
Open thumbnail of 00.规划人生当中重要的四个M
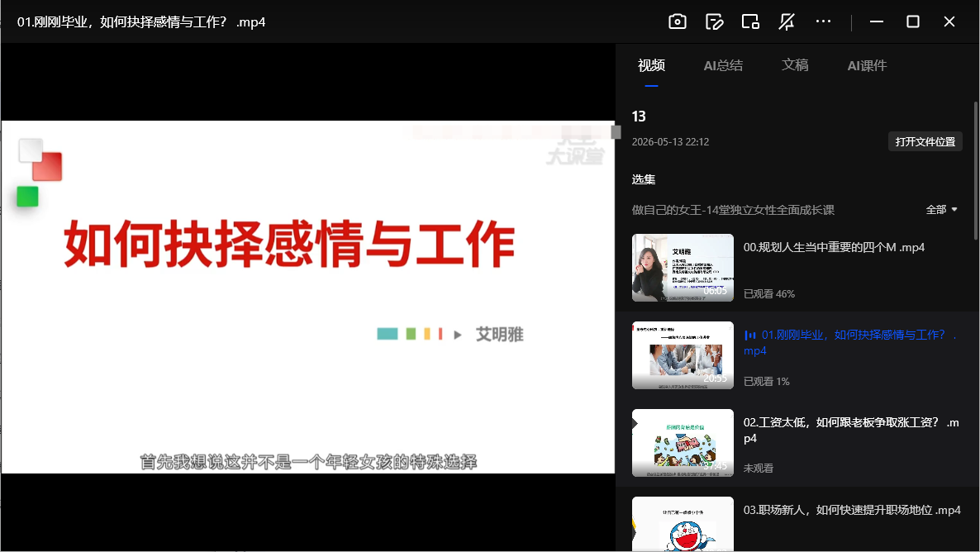coord(683,268)
